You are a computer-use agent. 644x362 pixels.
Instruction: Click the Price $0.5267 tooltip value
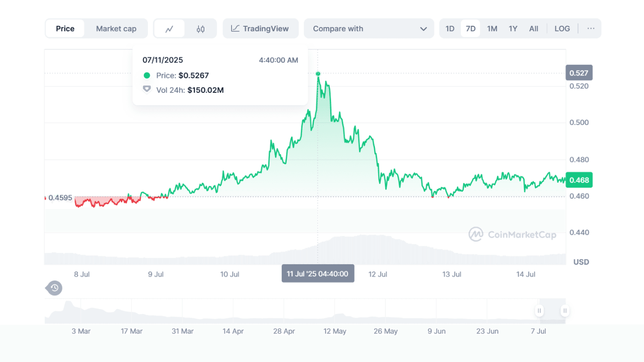[194, 76]
